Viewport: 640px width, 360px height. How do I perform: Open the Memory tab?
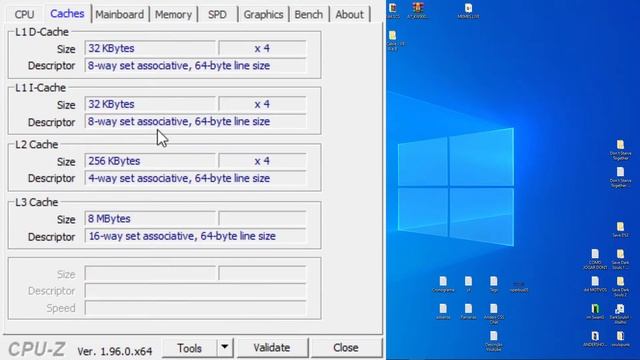[173, 15]
